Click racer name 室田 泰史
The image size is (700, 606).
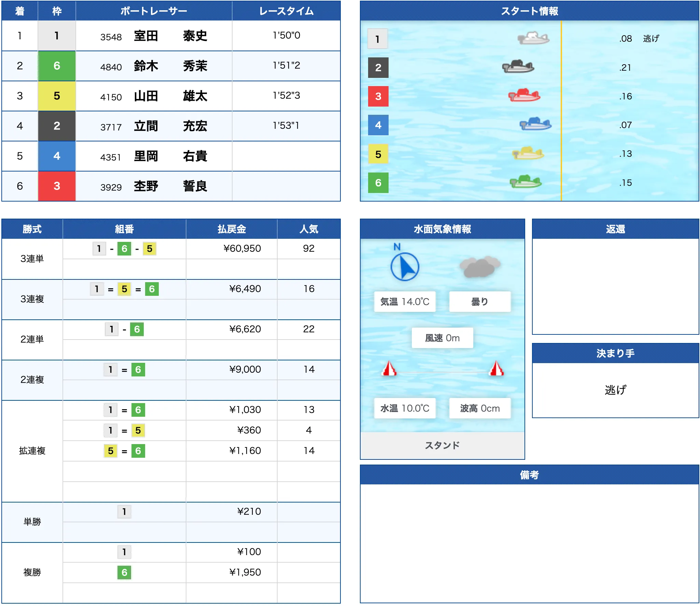point(170,36)
